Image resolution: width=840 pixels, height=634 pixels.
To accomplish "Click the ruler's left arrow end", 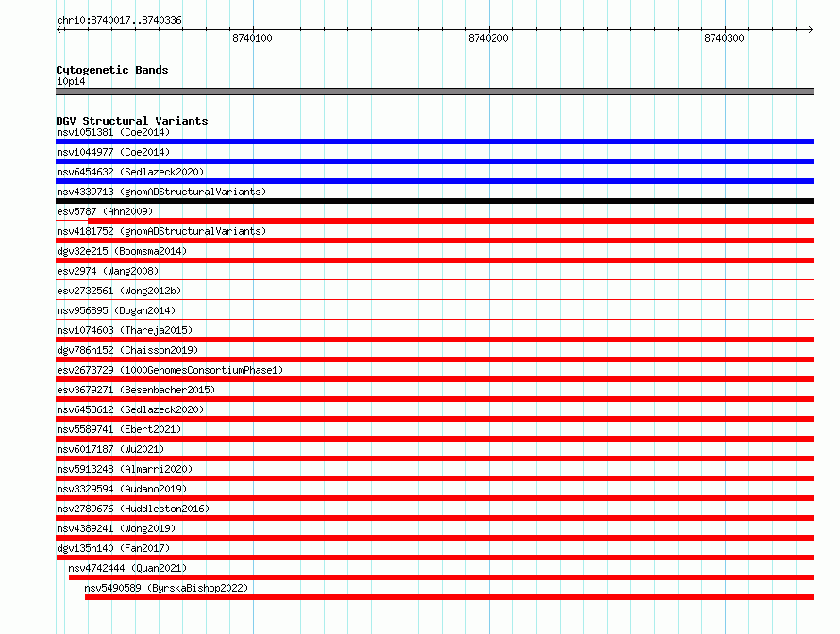I will [59, 29].
